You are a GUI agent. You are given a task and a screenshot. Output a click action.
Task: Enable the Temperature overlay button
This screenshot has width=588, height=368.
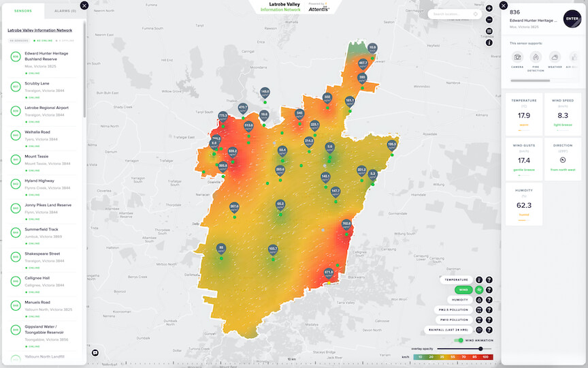click(x=456, y=280)
